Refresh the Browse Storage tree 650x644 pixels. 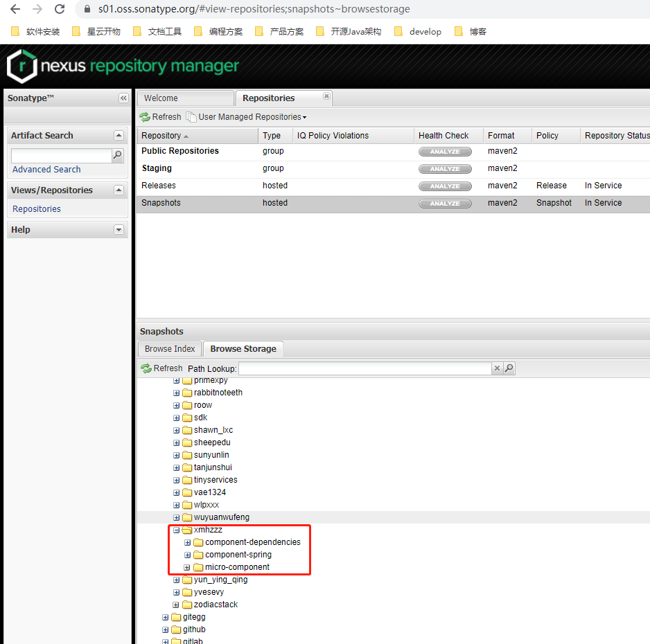click(161, 368)
